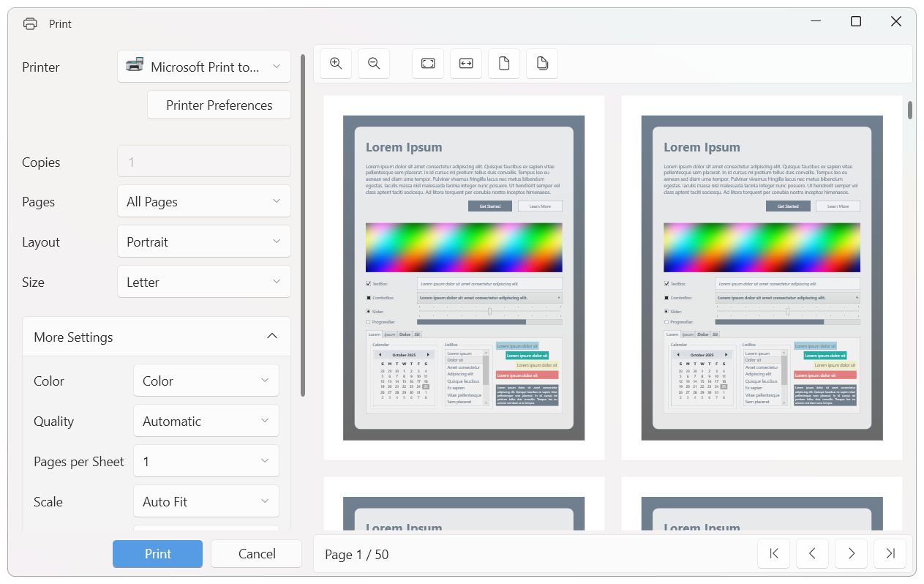Image resolution: width=924 pixels, height=584 pixels.
Task: Switch to multiple pages view
Action: click(x=542, y=64)
